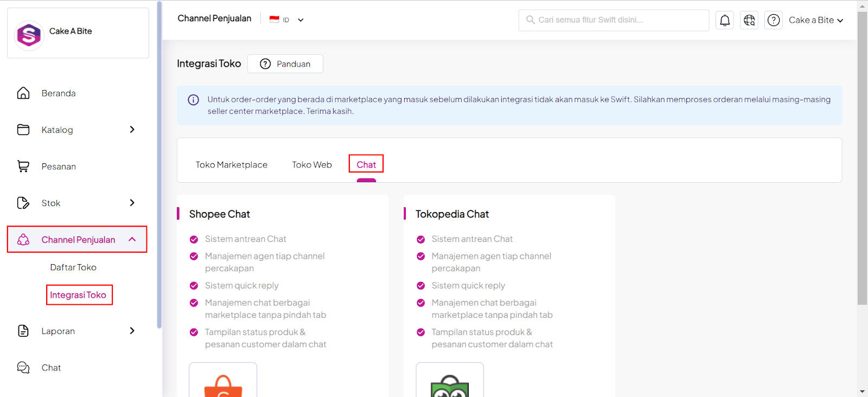Click the sidebar scrollbar
This screenshot has width=868, height=397.
point(159,165)
